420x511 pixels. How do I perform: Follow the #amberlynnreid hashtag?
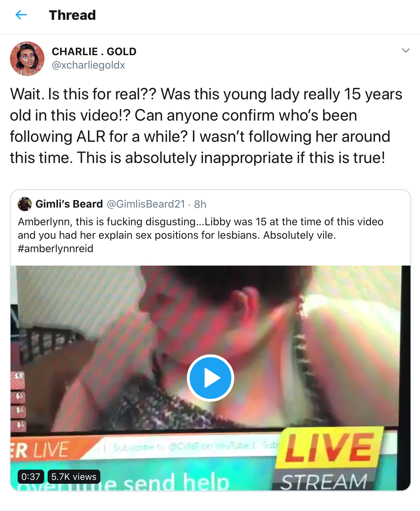click(x=55, y=249)
